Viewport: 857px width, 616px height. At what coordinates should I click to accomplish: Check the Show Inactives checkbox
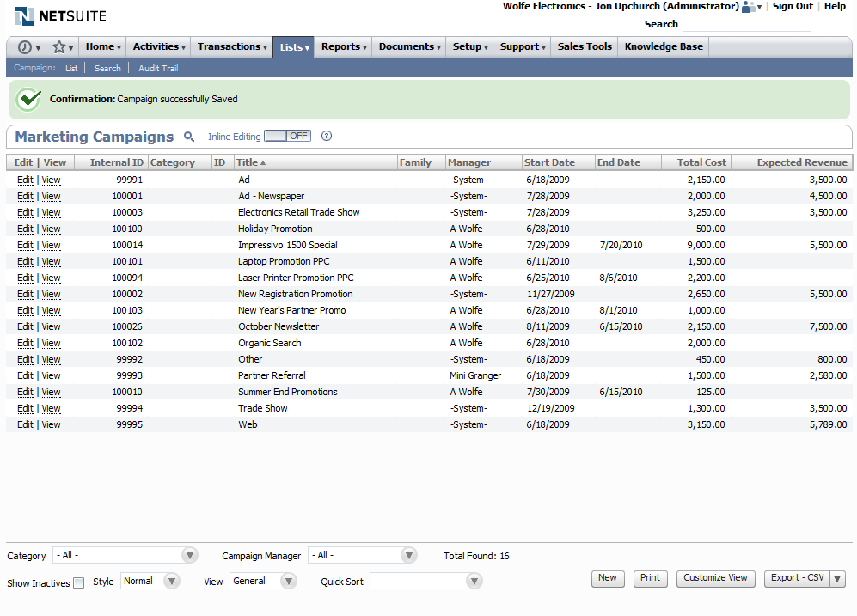pyautogui.click(x=78, y=582)
